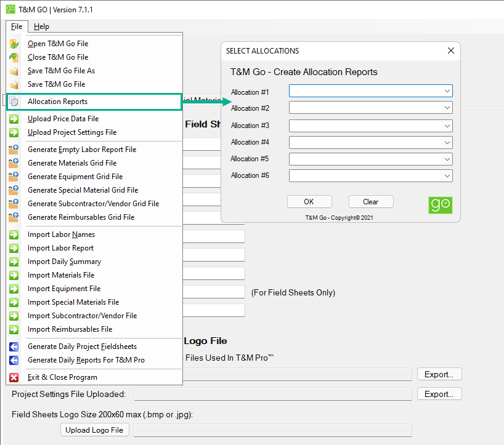Select Upload Price Data File menu entry

tap(94, 119)
